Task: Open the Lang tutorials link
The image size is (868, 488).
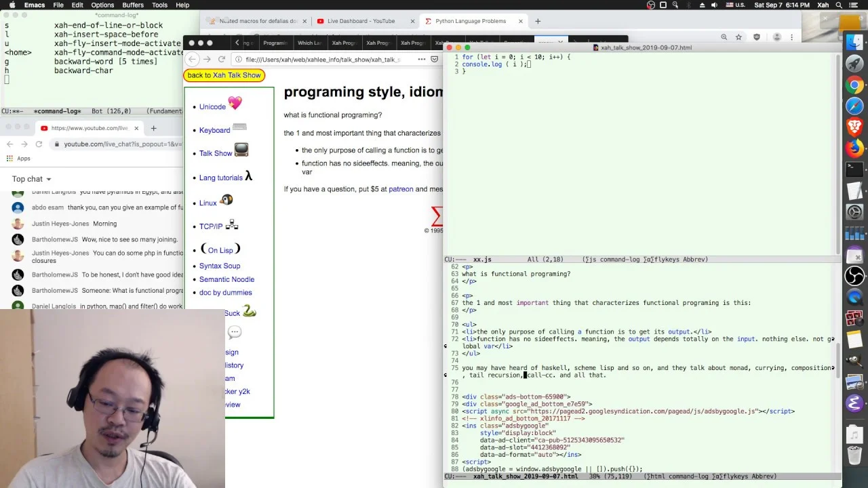Action: click(220, 178)
